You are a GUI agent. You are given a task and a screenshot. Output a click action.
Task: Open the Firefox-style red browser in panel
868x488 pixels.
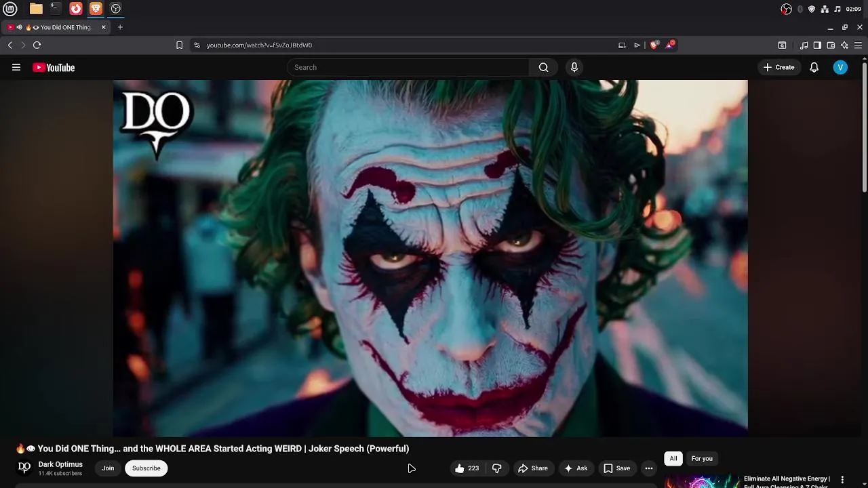click(x=76, y=9)
